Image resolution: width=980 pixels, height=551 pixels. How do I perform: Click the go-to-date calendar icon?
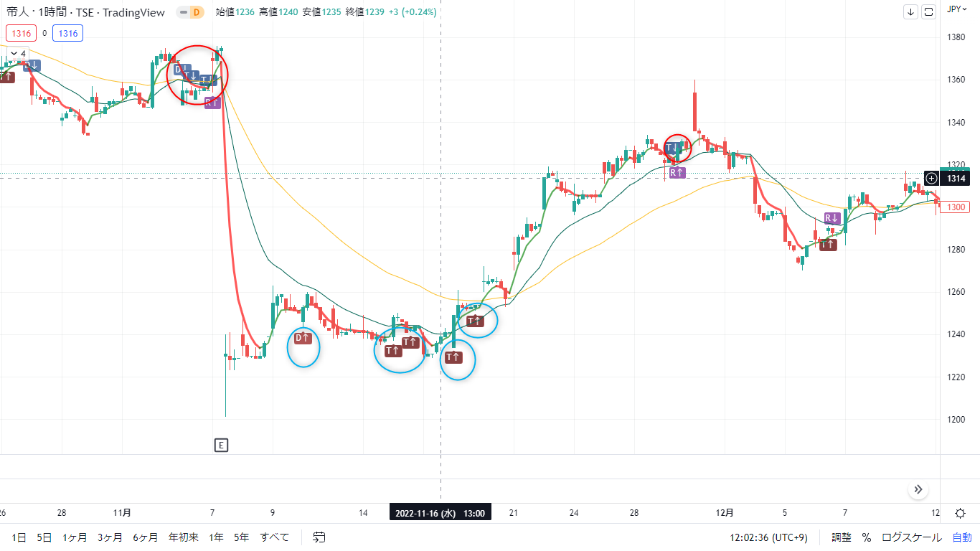(x=319, y=537)
